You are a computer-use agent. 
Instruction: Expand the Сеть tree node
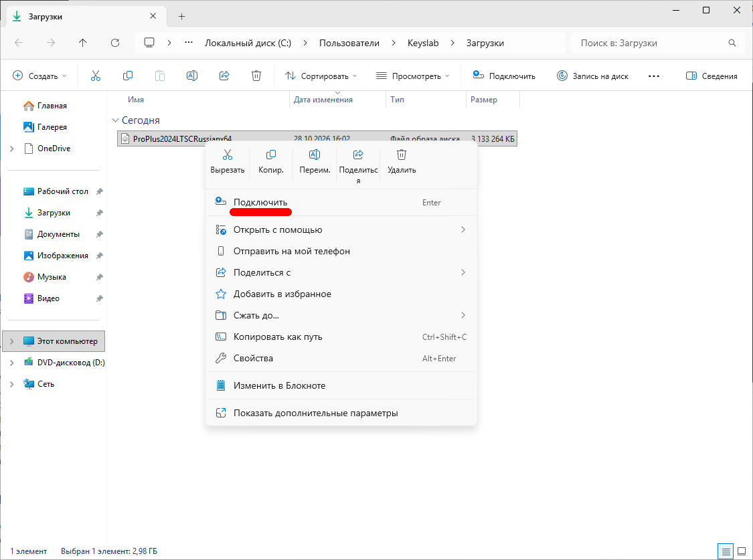pyautogui.click(x=12, y=384)
